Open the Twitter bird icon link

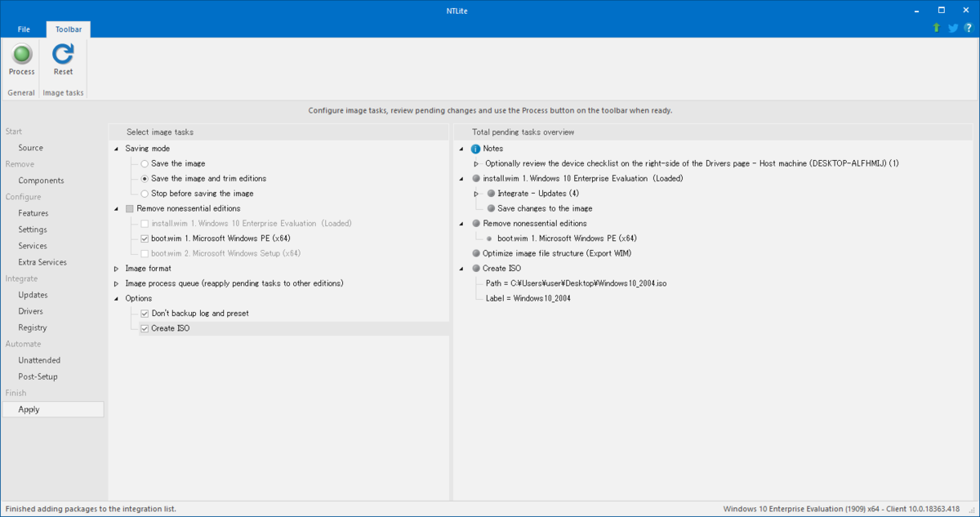[x=952, y=28]
